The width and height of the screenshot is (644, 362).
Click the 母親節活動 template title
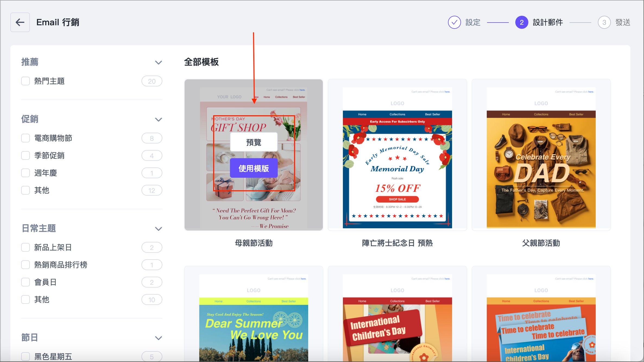click(254, 243)
